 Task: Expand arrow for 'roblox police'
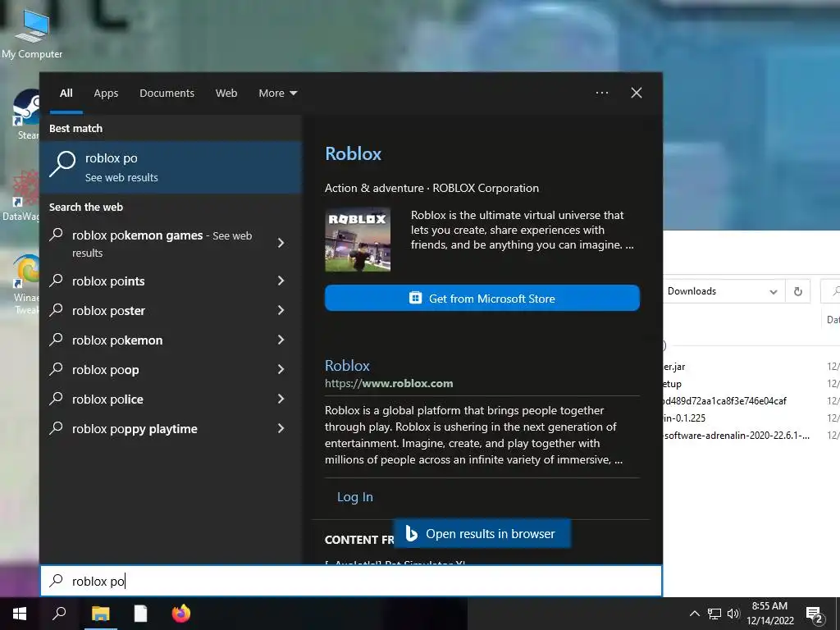click(281, 399)
